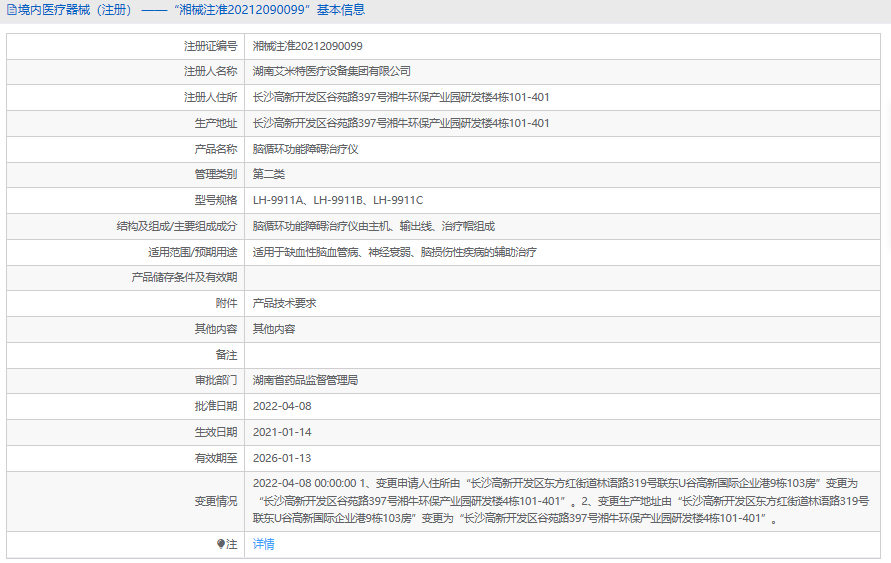Click expiry date 2026-01-13

click(282, 458)
